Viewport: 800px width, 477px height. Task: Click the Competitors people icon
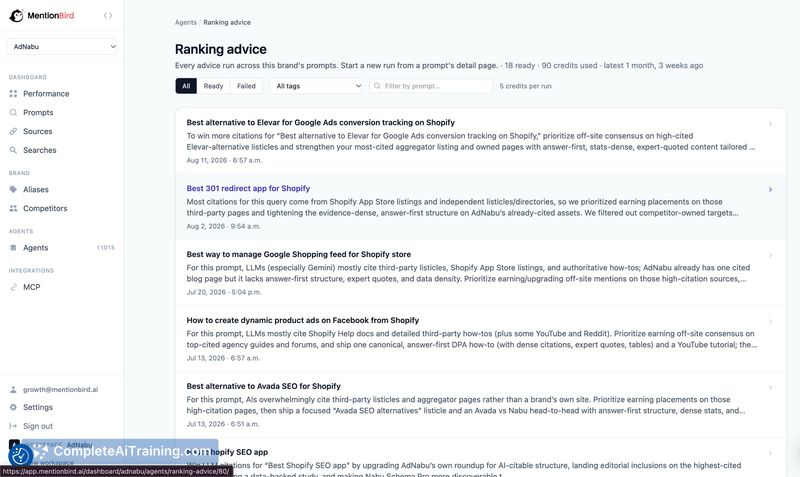(x=13, y=209)
